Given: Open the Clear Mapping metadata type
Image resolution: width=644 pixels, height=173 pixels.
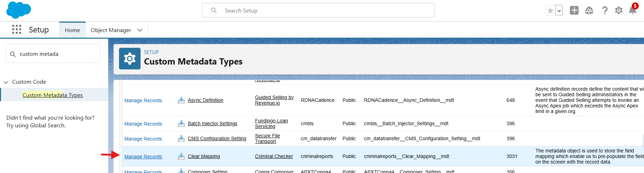Looking at the screenshot, I should [x=204, y=156].
